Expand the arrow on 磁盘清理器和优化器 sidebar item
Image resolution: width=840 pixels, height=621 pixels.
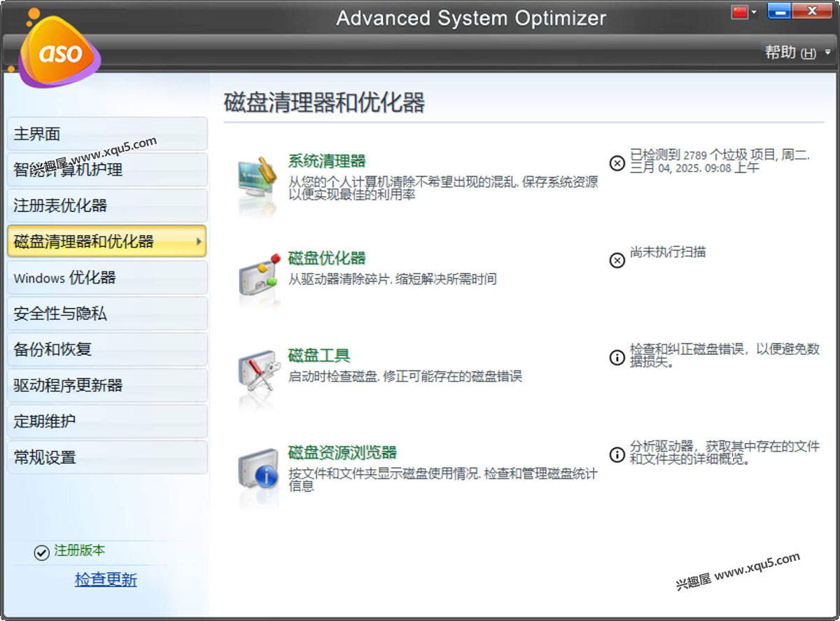click(x=199, y=242)
